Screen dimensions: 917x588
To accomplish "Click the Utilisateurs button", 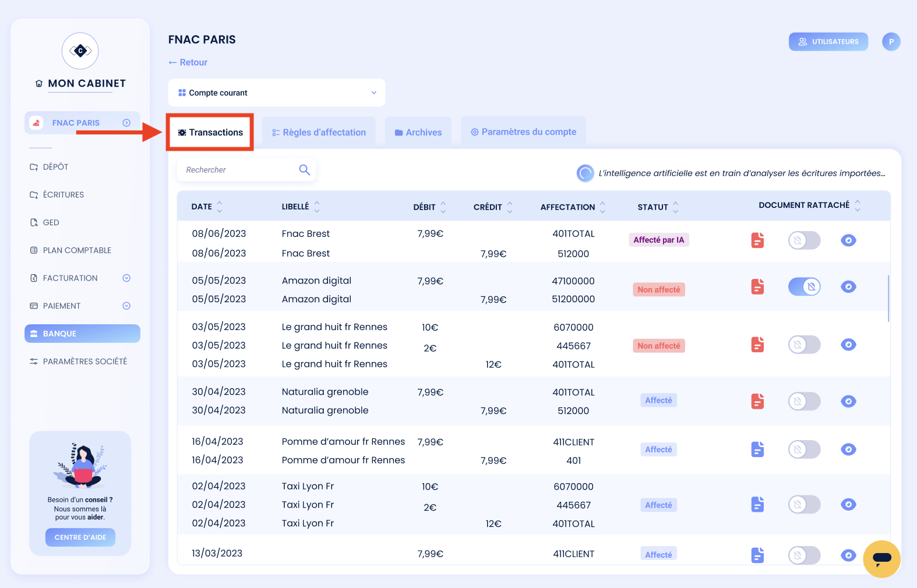I will [828, 41].
